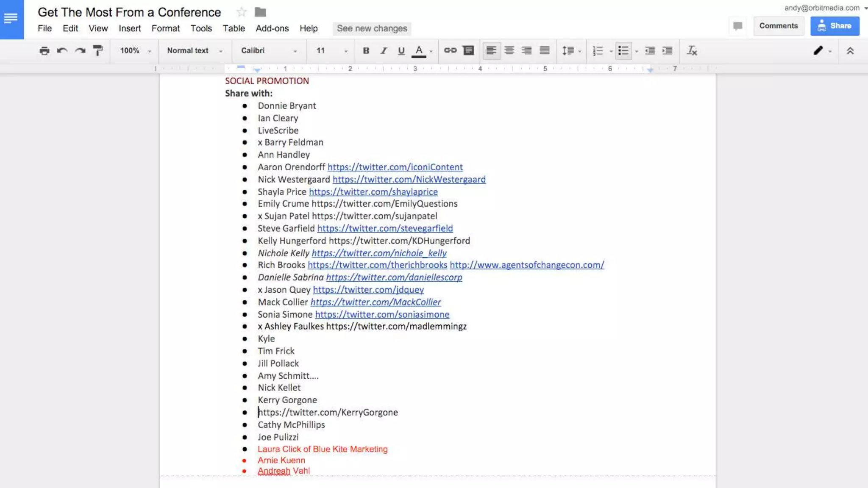Star this document
Screen dimensions: 868x488
[x=242, y=12]
